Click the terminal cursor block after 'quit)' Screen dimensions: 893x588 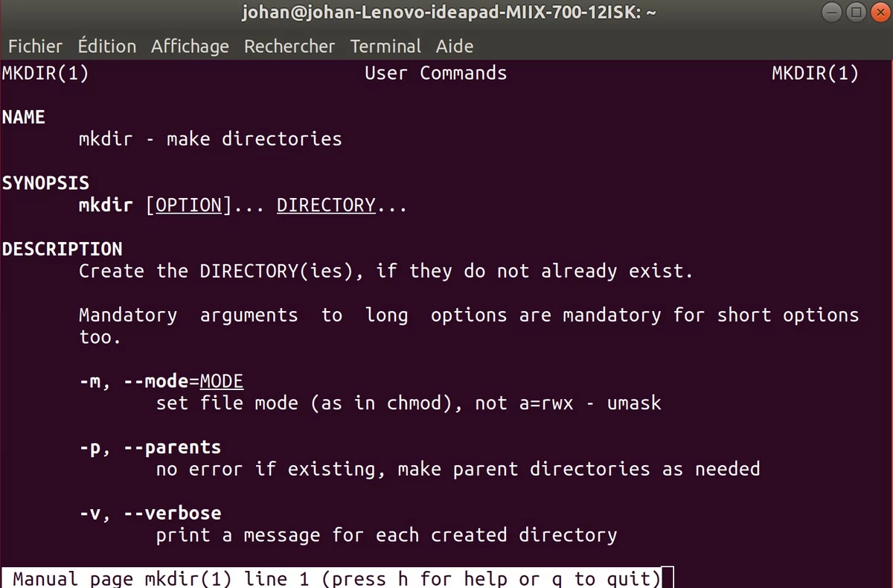667,578
